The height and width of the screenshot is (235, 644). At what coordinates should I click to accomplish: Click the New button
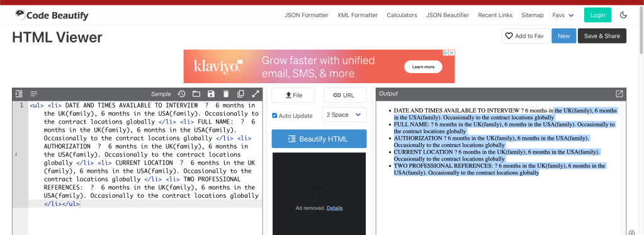coord(564,36)
